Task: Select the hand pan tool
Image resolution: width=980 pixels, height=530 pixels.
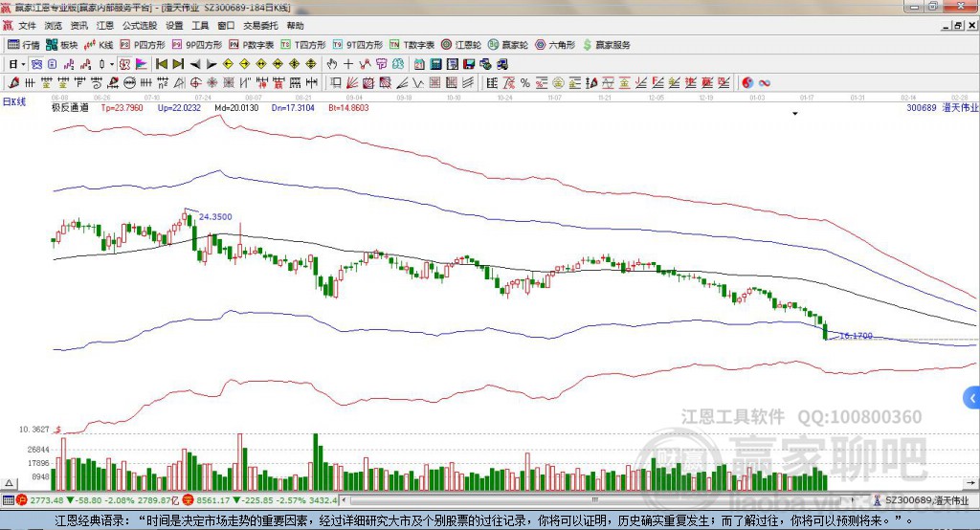Action: (332, 64)
